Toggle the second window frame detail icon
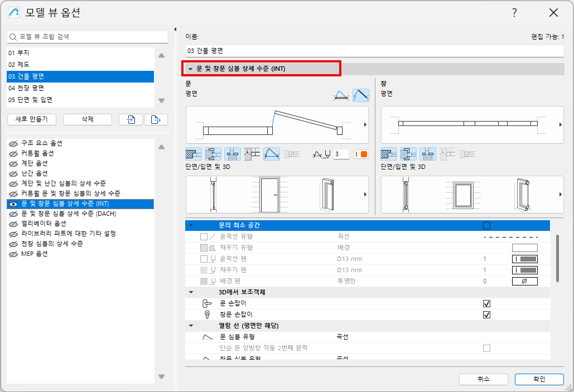Screen dimensions: 574x392 408,154
